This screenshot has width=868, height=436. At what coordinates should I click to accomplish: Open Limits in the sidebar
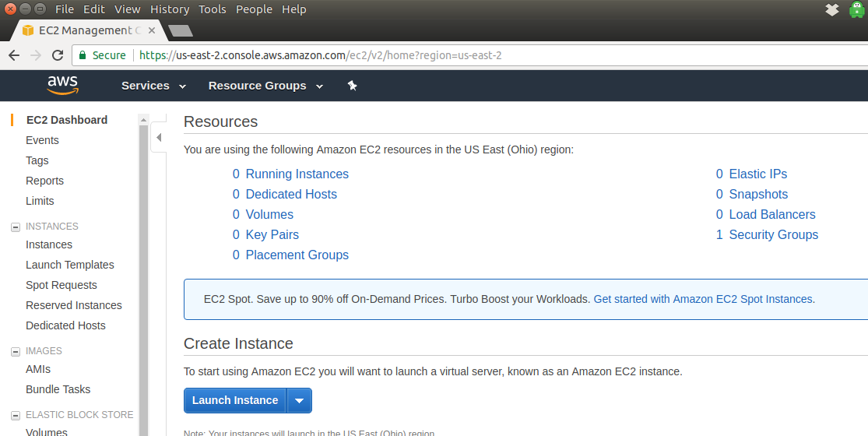(x=40, y=201)
